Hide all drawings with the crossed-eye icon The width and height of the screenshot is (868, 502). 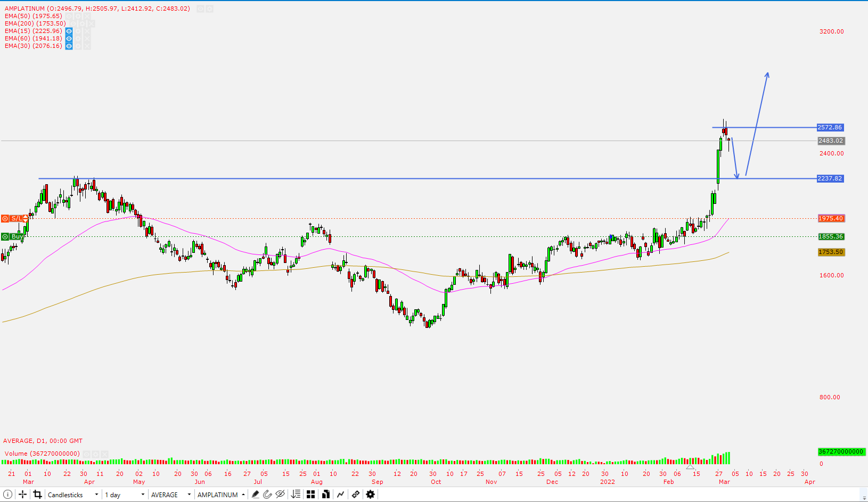[280, 495]
